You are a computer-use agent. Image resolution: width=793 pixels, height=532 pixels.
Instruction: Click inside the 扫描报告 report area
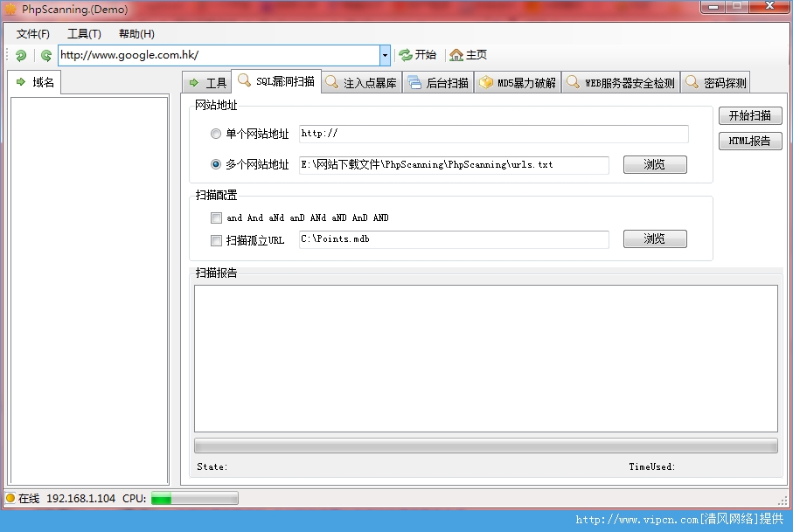point(486,358)
